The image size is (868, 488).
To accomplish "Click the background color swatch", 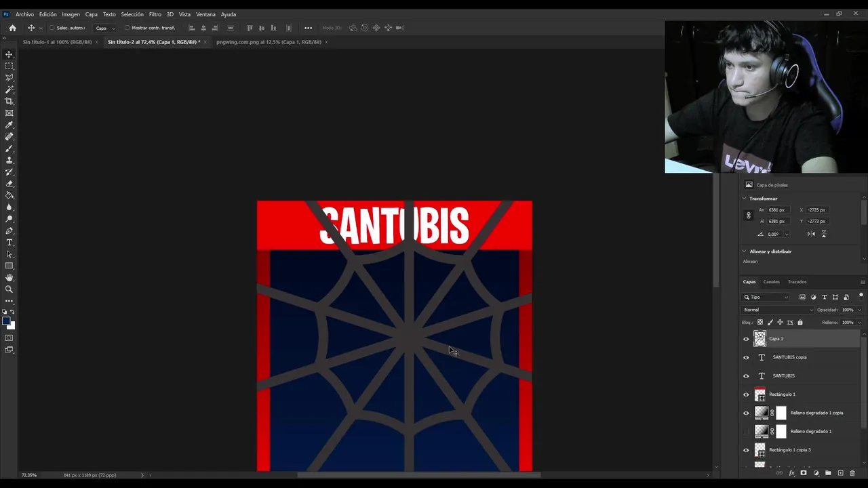I will click(x=12, y=326).
